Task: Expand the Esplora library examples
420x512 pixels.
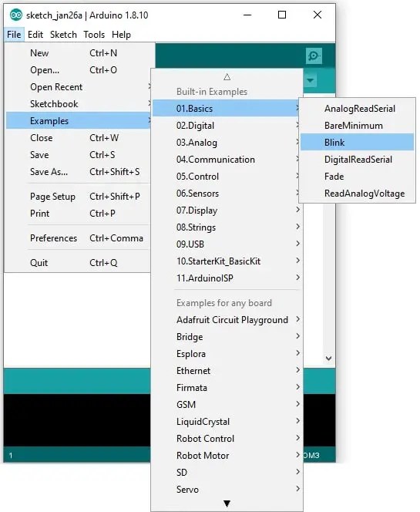Action: click(x=227, y=354)
